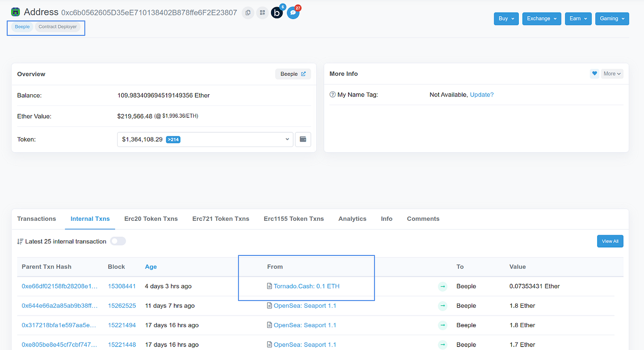This screenshot has height=350, width=644.
Task: Click the green arrow in the 15221448 block row
Action: tap(442, 345)
